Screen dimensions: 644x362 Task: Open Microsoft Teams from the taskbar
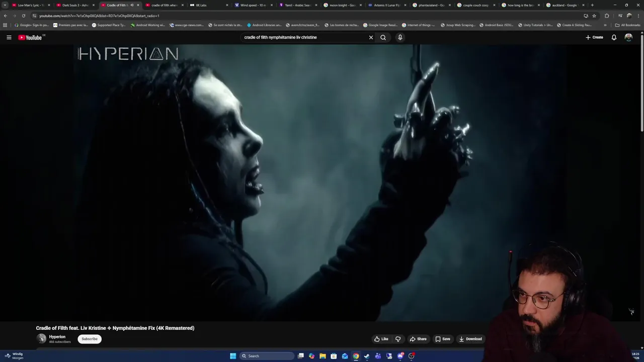(378, 356)
